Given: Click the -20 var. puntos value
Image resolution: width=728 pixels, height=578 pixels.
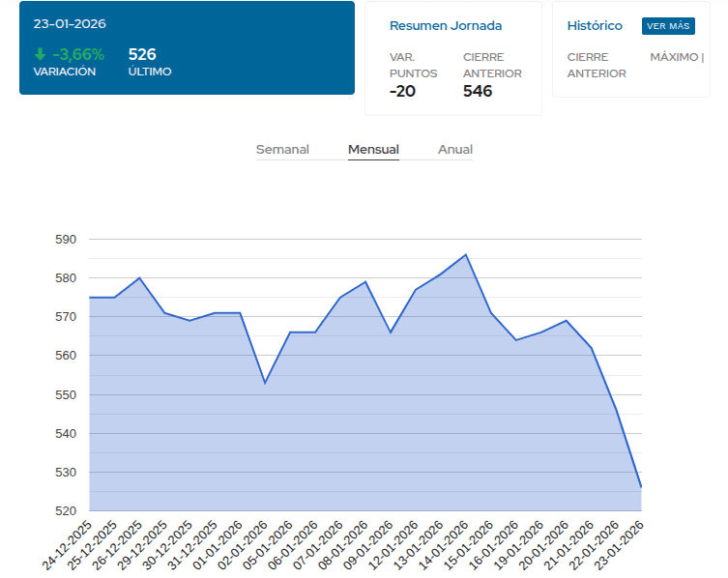Looking at the screenshot, I should [403, 91].
